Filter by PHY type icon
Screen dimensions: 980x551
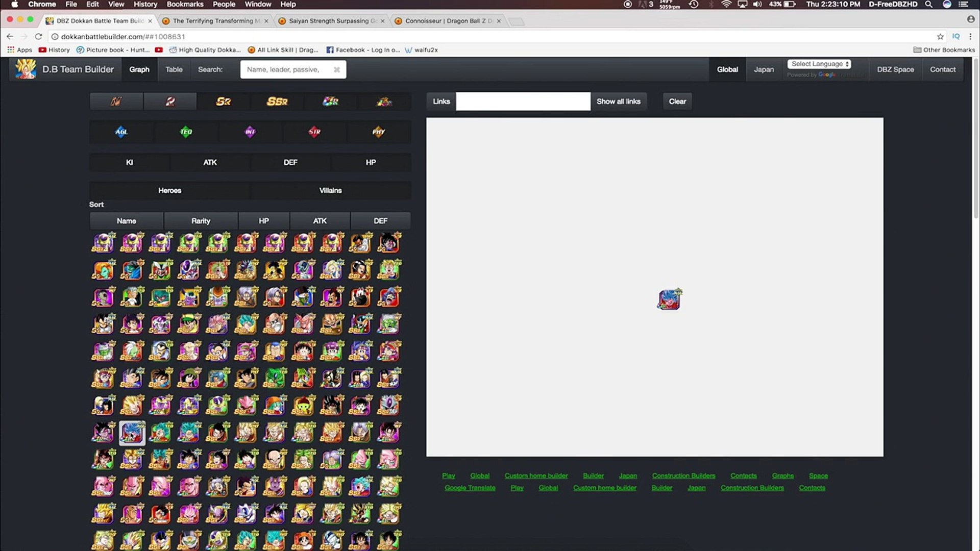point(379,132)
